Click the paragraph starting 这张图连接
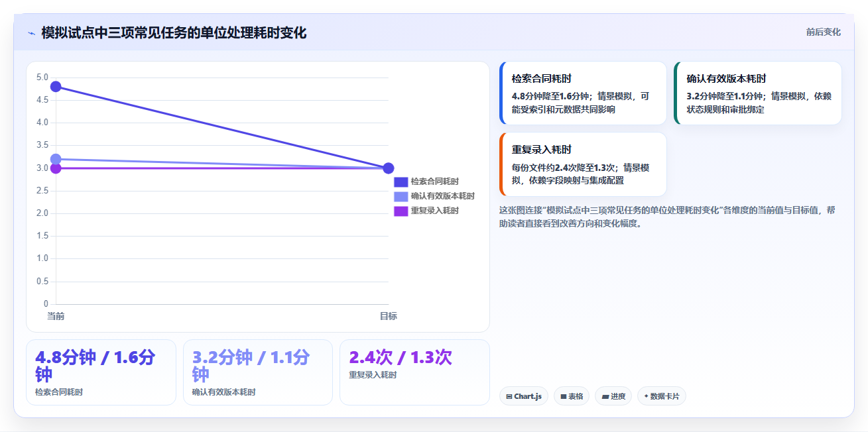This screenshot has height=432, width=868. coord(668,217)
